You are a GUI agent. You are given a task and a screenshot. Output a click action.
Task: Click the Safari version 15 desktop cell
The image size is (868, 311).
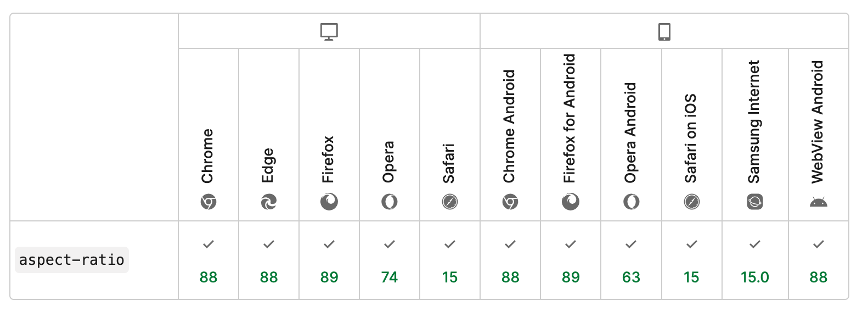450,260
